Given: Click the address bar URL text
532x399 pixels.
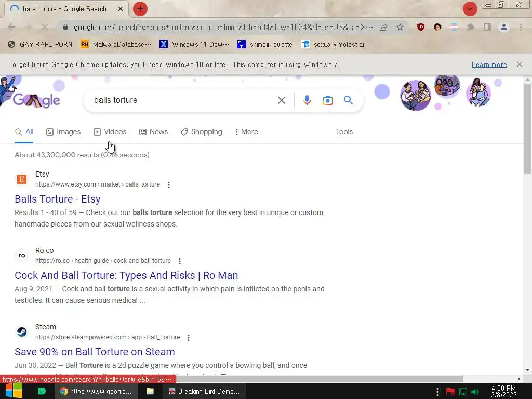Looking at the screenshot, I should 223,27.
